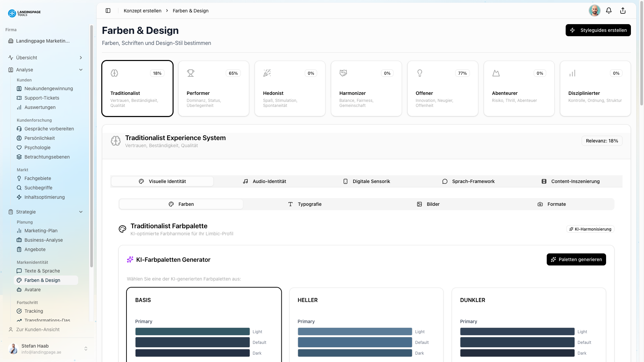Open the Landingpage Tools logo

24,13
